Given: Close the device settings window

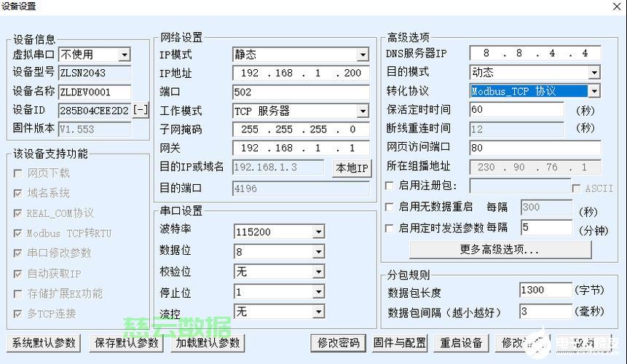Looking at the screenshot, I should pyautogui.click(x=616, y=7).
